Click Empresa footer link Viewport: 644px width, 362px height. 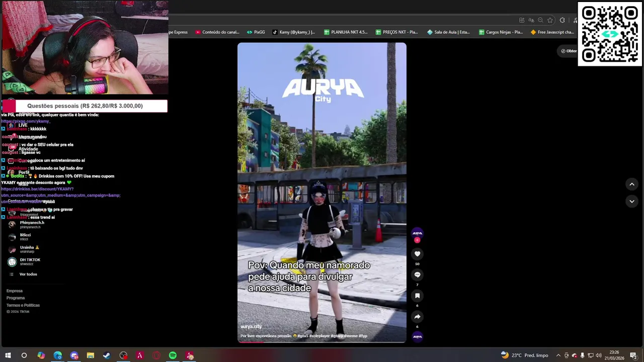(x=15, y=291)
